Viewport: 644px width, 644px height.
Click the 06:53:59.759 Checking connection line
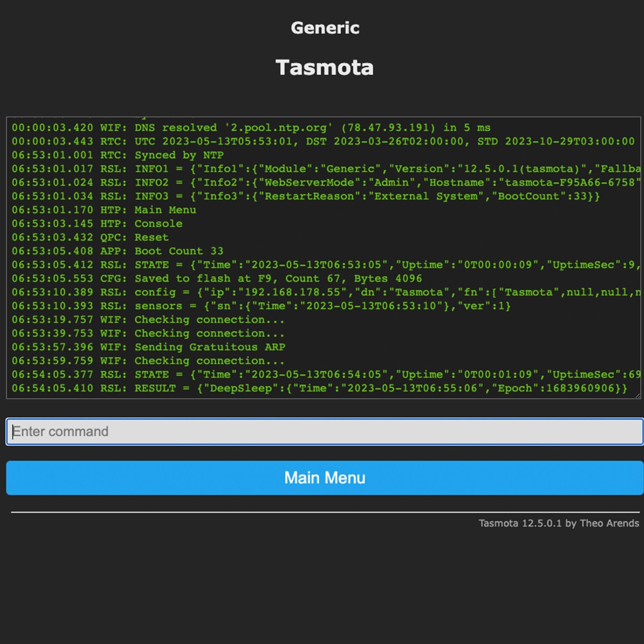point(148,360)
